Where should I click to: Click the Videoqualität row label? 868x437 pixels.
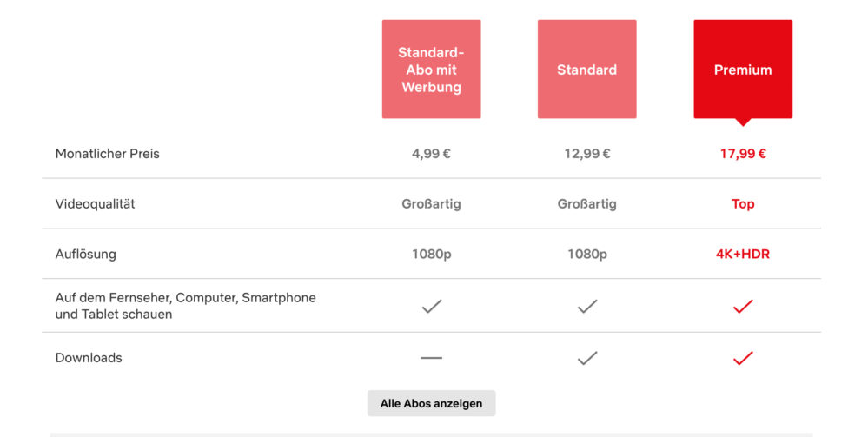pyautogui.click(x=96, y=204)
